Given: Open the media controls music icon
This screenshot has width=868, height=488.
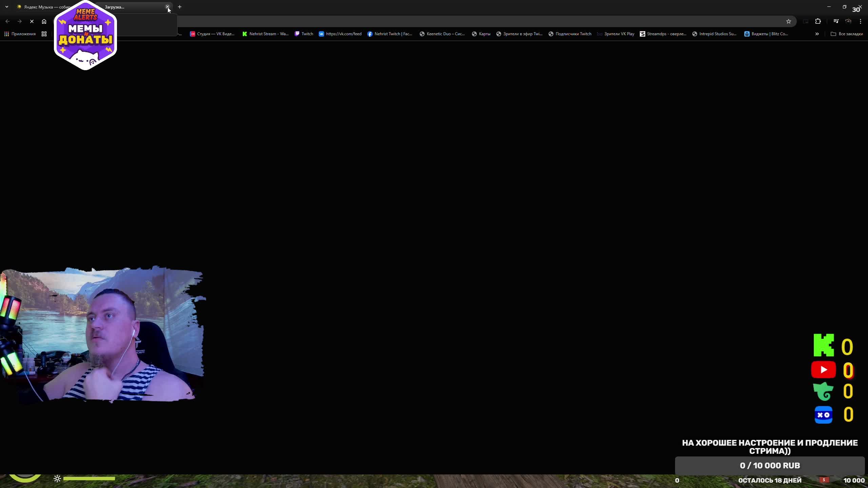Looking at the screenshot, I should [x=836, y=21].
